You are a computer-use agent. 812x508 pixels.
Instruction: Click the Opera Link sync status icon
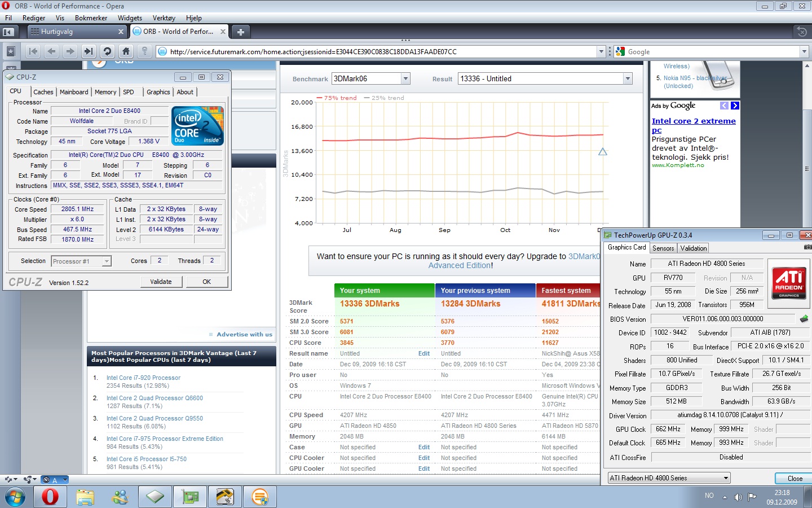tap(10, 480)
